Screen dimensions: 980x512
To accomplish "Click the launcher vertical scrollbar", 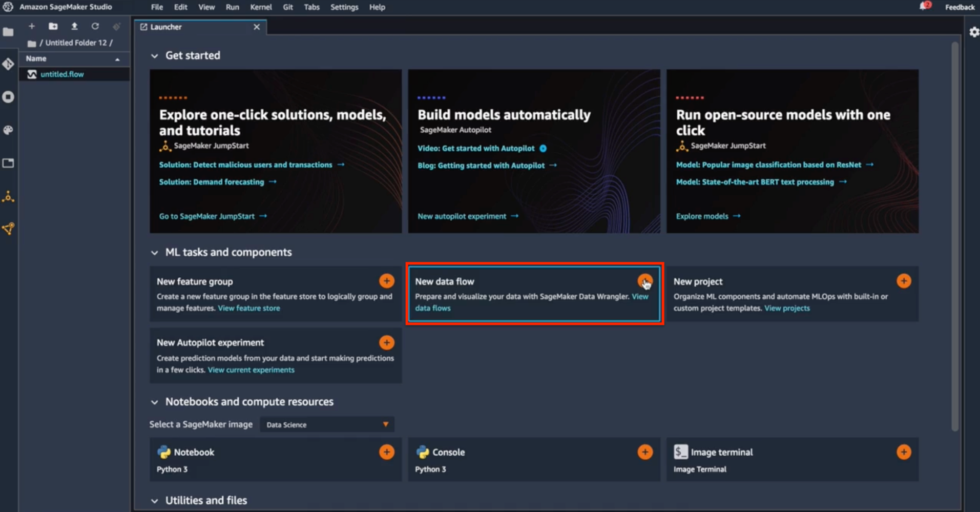I will point(954,237).
